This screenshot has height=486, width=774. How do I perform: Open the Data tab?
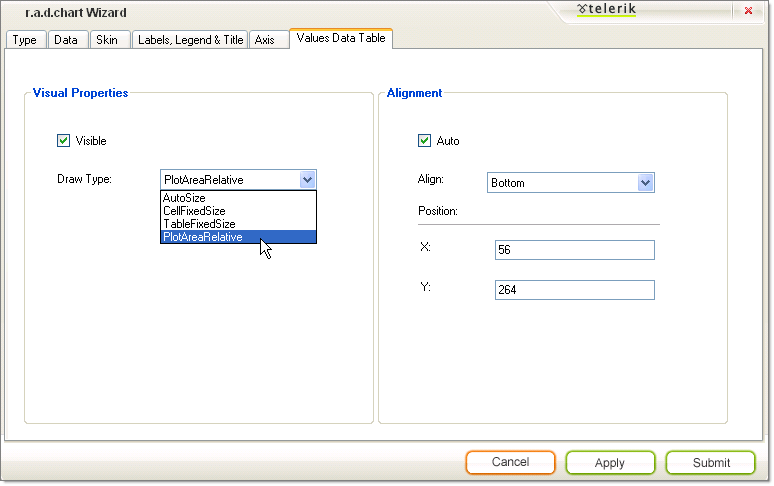[67, 39]
